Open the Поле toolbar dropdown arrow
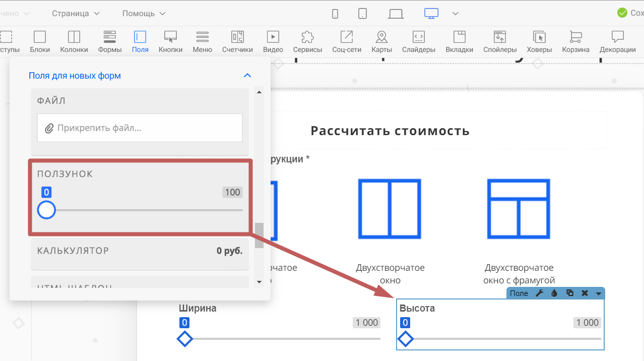 (x=599, y=293)
